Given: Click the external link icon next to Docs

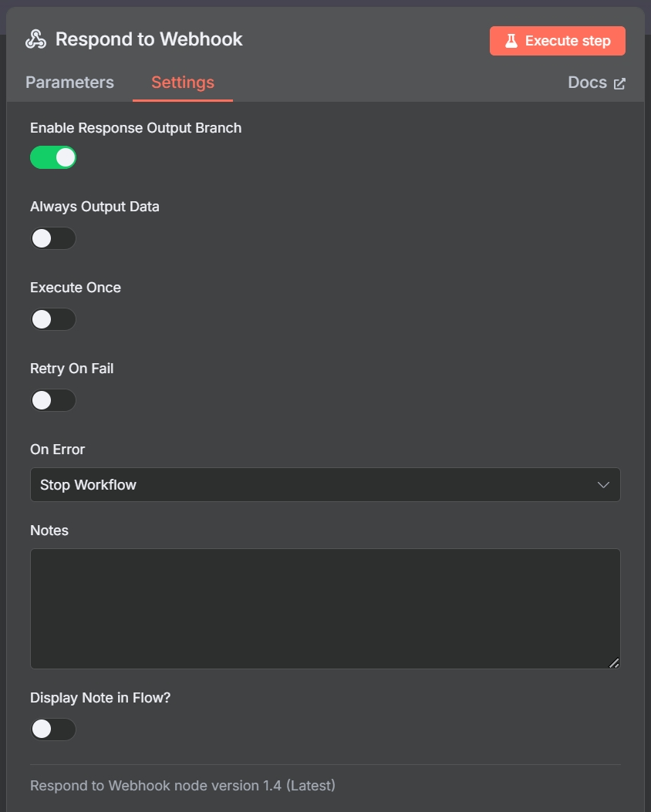Looking at the screenshot, I should coord(619,83).
